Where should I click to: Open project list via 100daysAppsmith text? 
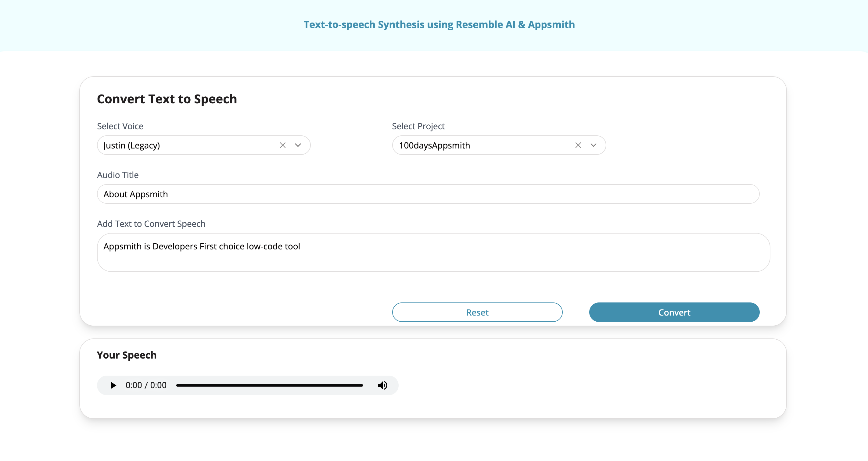[434, 145]
